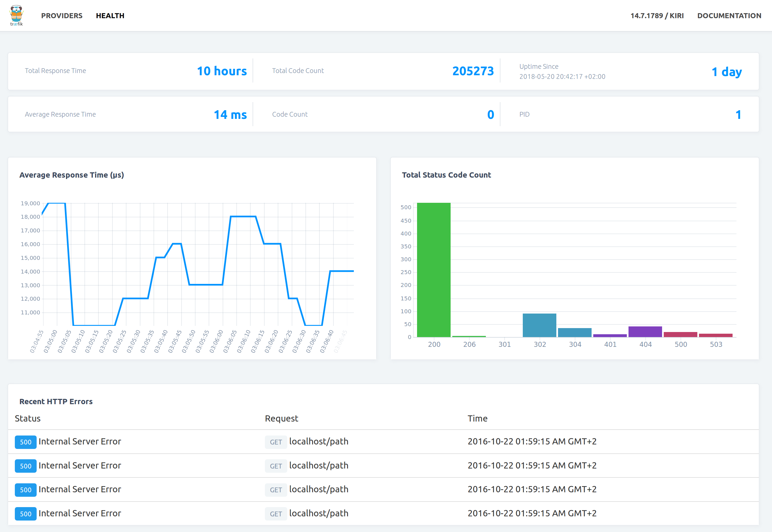Viewport: 772px width, 532px height.
Task: Click the red 500 status bar
Action: click(681, 334)
